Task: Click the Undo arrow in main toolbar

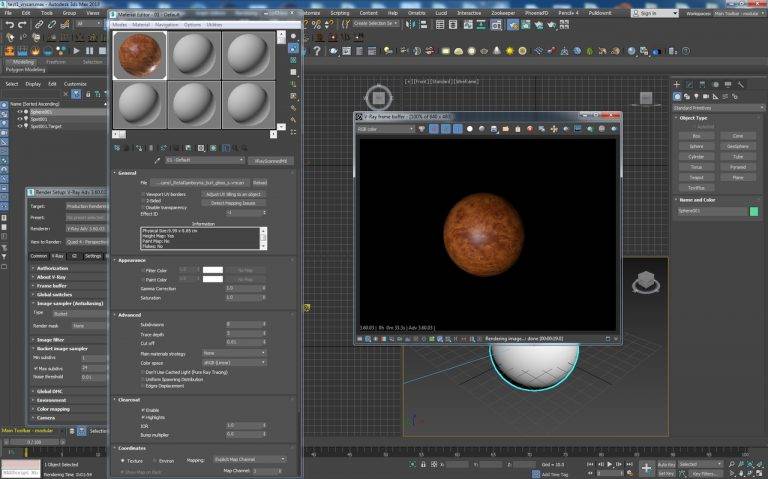Action: [9, 24]
